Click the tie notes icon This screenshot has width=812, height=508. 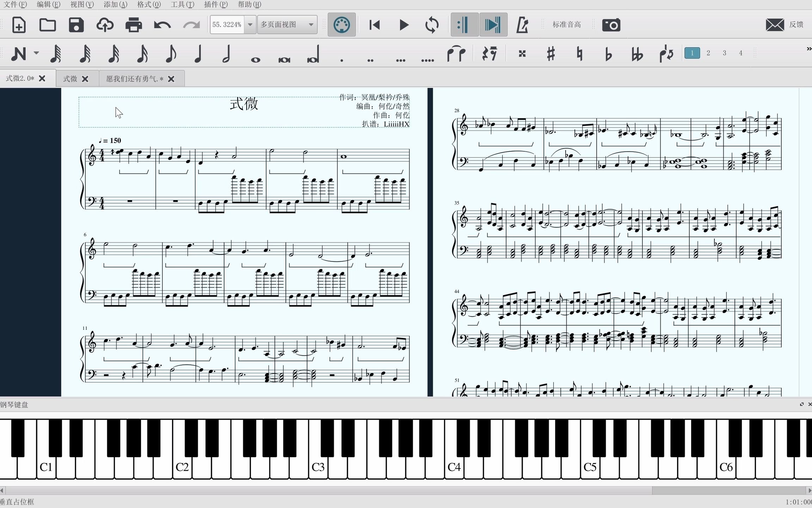[x=456, y=54]
